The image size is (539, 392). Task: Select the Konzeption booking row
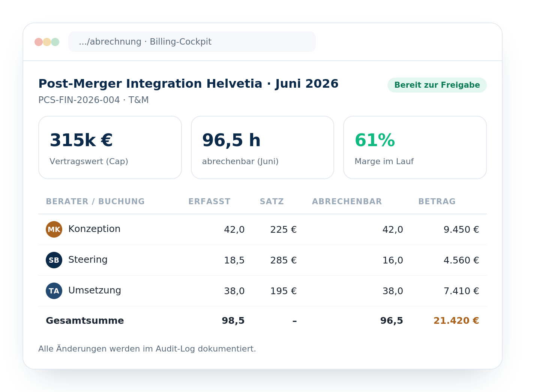pos(263,229)
